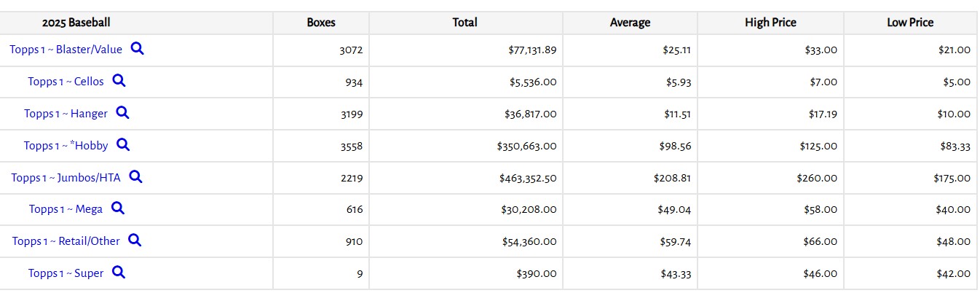This screenshot has width=980, height=293.
Task: Go to Topps 1 ~ *Hobby link
Action: [66, 146]
